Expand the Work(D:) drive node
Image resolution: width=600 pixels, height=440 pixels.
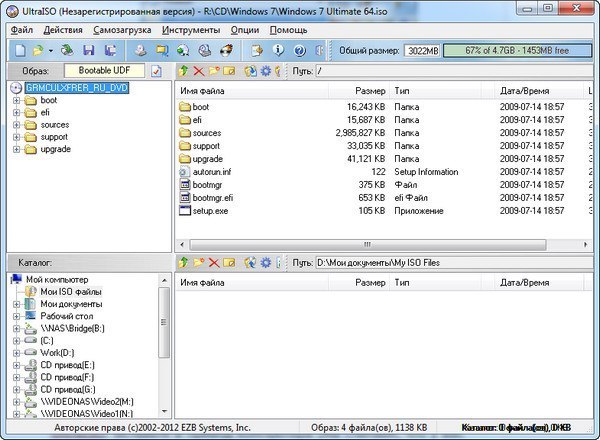(x=17, y=353)
